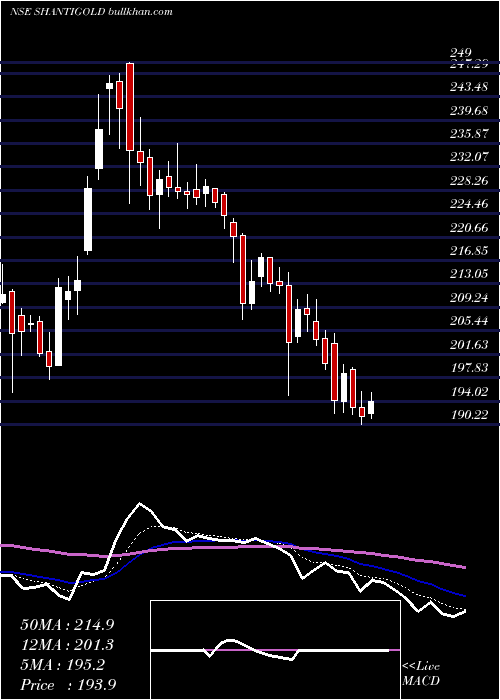This screenshot has width=500, height=700.
Task: Select the 243.48 price axis label
Action: pyautogui.click(x=469, y=87)
